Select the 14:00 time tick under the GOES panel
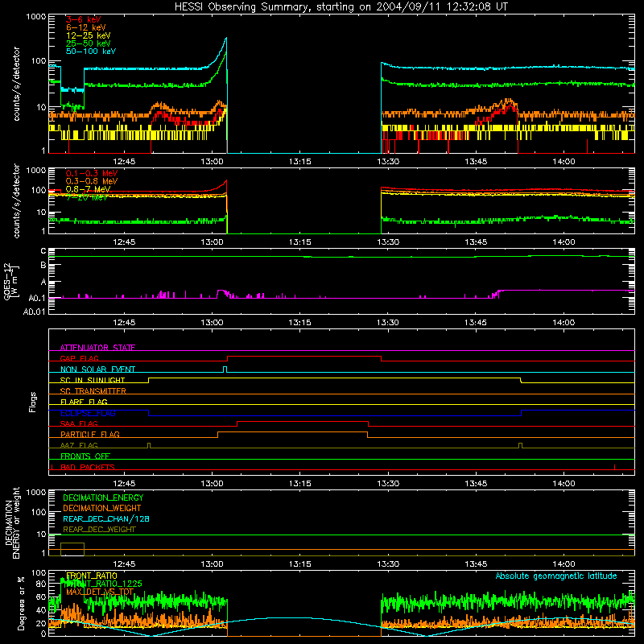Image resolution: width=644 pixels, height=644 pixels. 563,323
